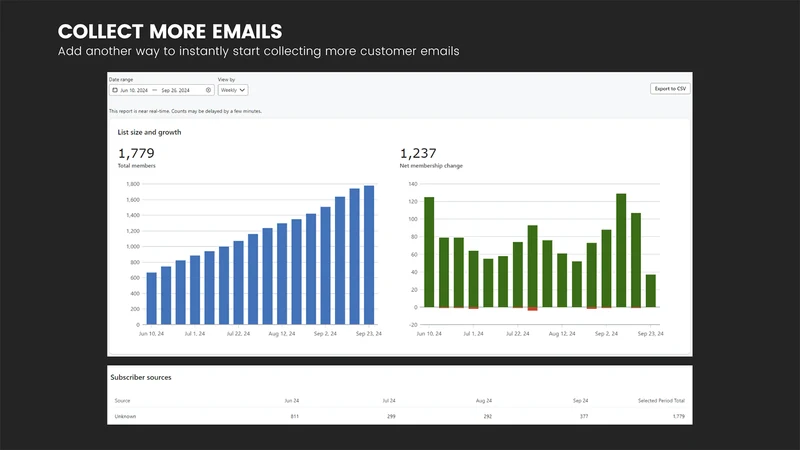Click the Subscriber sources heading
The height and width of the screenshot is (450, 800).
click(x=141, y=378)
